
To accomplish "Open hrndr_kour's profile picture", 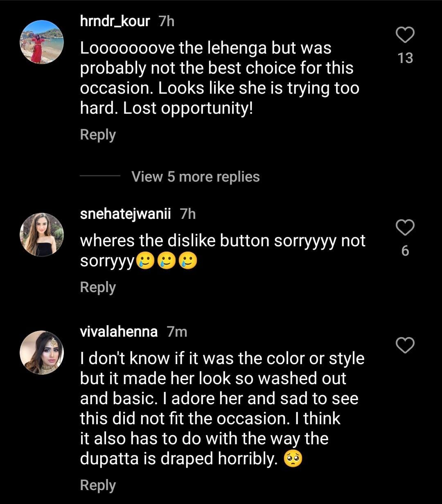I will 42,42.
